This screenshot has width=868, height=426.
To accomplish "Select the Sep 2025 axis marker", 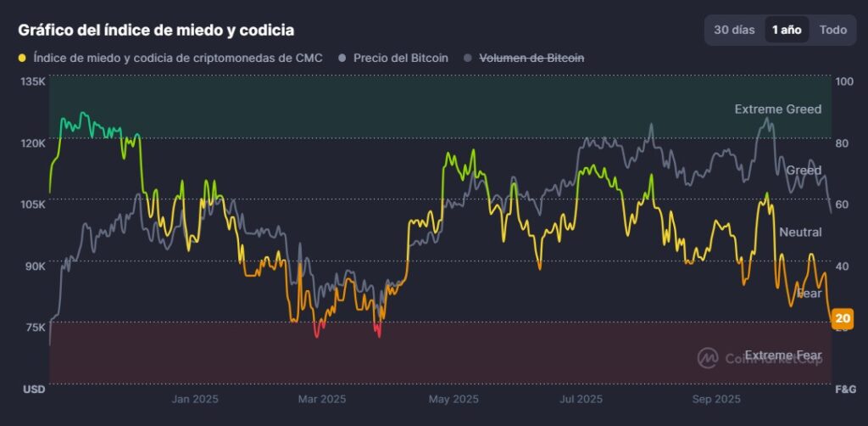I will 716,399.
